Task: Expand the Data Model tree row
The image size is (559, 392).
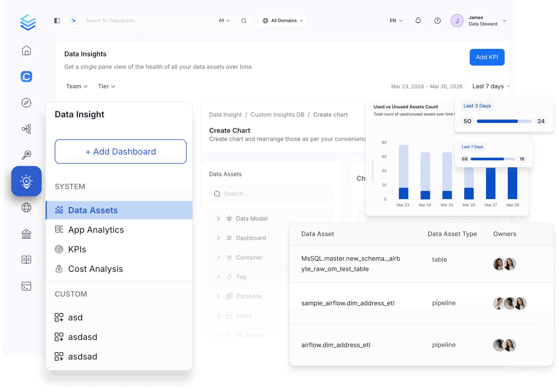Action: point(218,218)
